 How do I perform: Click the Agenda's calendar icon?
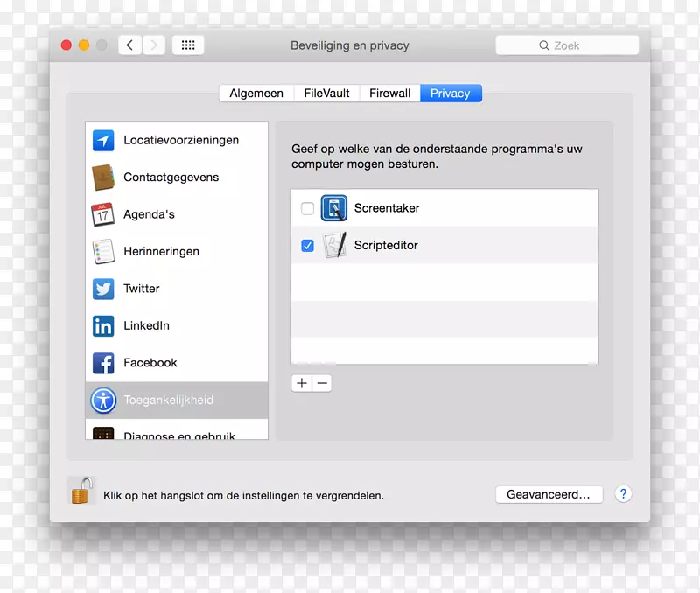pyautogui.click(x=103, y=213)
